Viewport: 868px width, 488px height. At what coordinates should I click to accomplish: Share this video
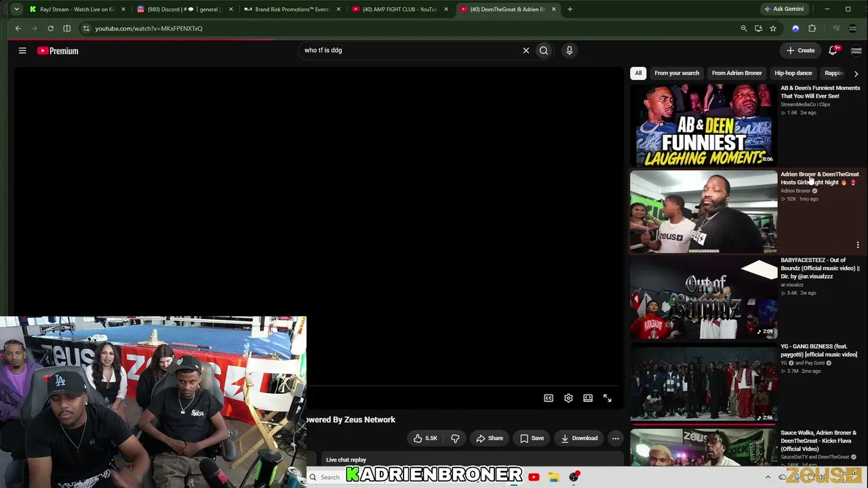[x=490, y=439]
